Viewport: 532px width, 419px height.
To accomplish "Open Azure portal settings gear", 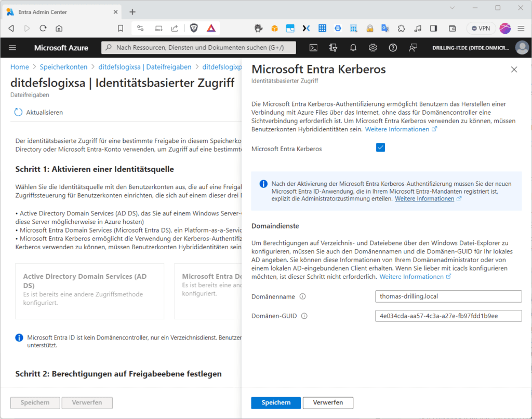I will click(373, 48).
